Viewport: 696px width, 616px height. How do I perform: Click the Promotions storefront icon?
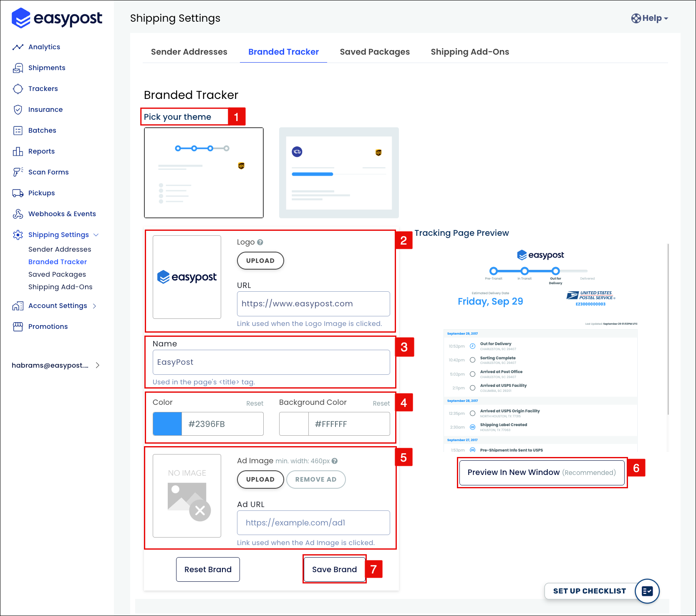click(18, 327)
